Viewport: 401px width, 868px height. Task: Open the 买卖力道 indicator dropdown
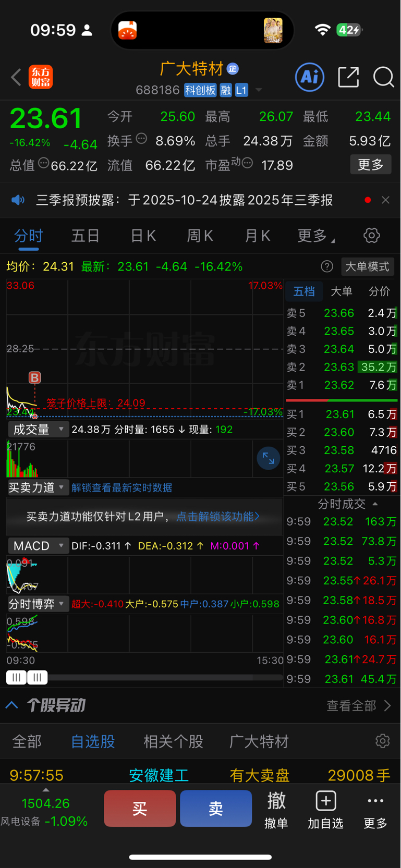click(39, 487)
